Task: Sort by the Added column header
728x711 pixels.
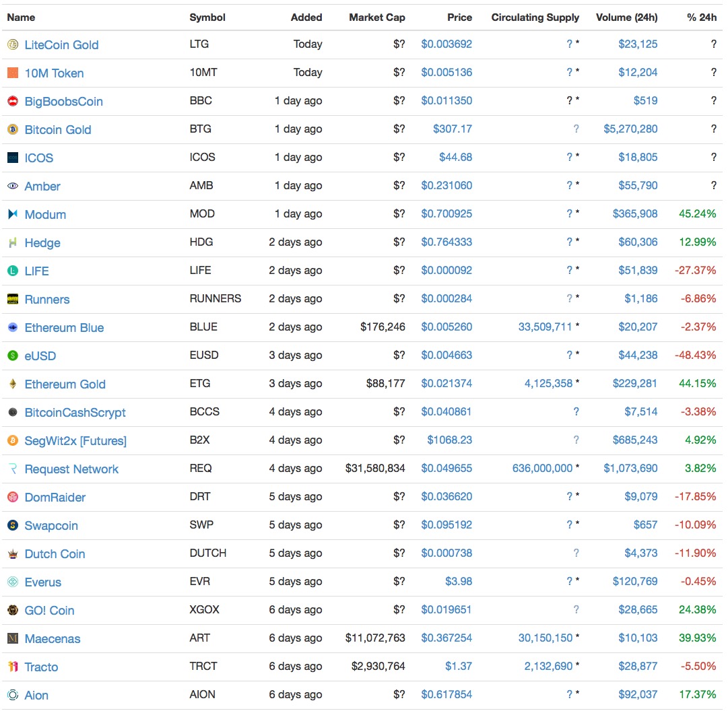Action: (306, 18)
